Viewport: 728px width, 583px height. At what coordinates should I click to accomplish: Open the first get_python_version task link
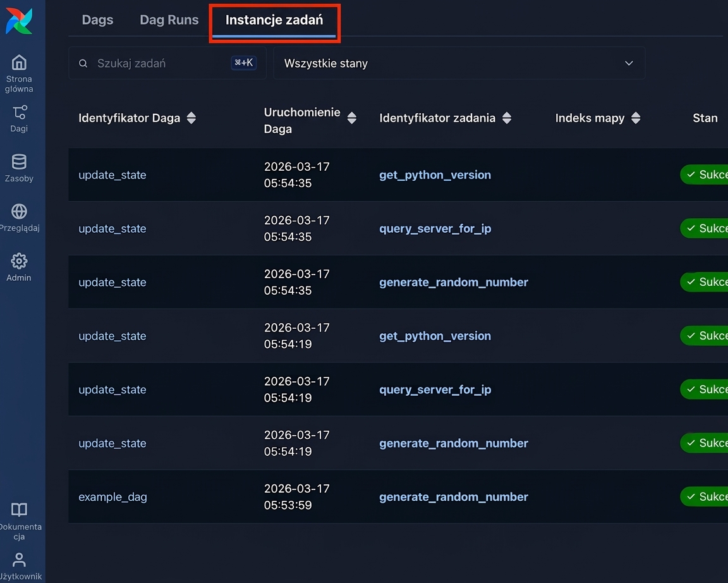pyautogui.click(x=435, y=175)
